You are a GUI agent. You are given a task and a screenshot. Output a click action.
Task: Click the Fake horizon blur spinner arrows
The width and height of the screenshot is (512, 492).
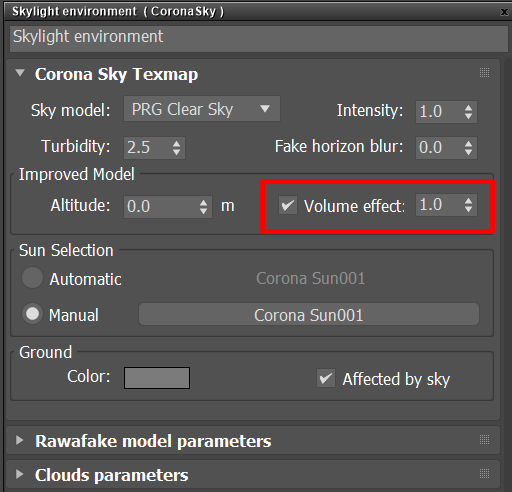[x=468, y=148]
